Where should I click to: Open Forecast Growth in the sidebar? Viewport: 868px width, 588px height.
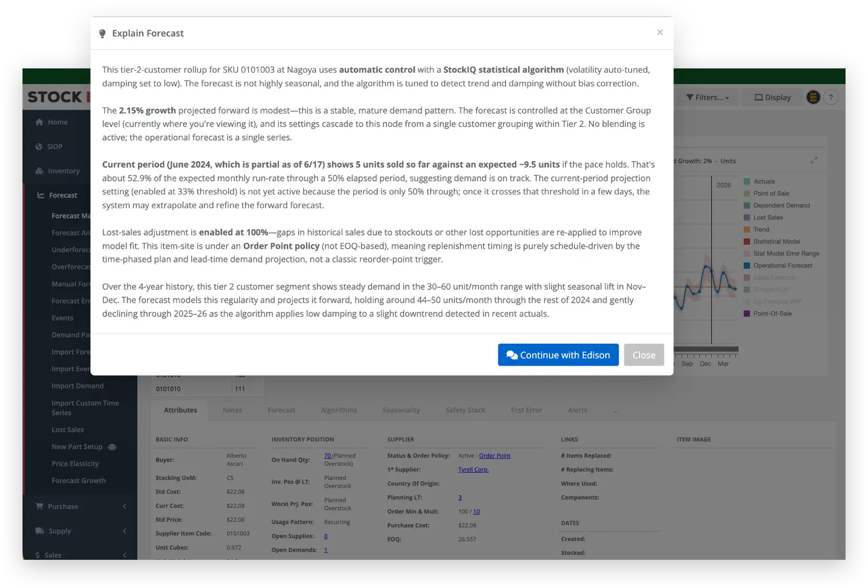[79, 481]
